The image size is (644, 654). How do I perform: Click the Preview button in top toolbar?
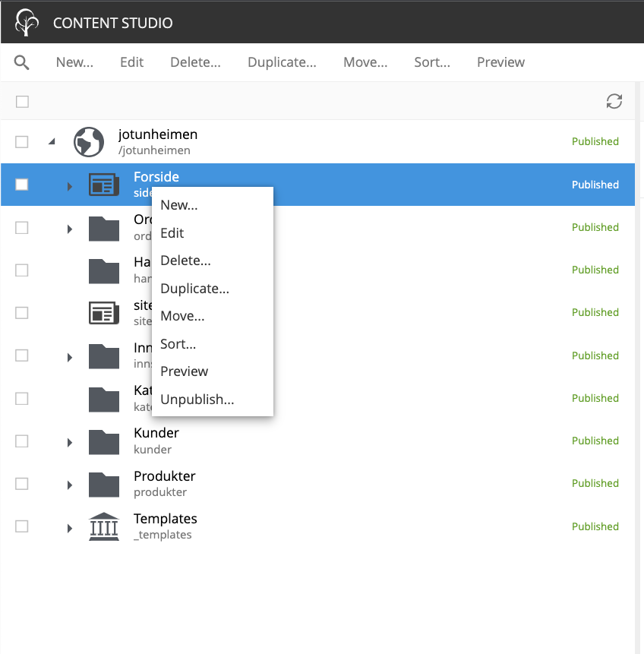[x=500, y=62]
